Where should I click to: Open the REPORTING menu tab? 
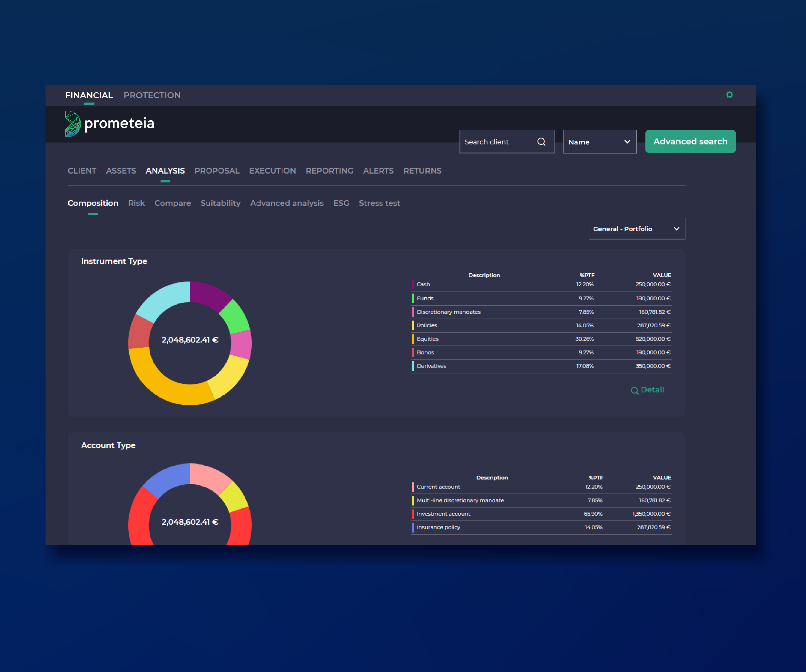coord(329,171)
